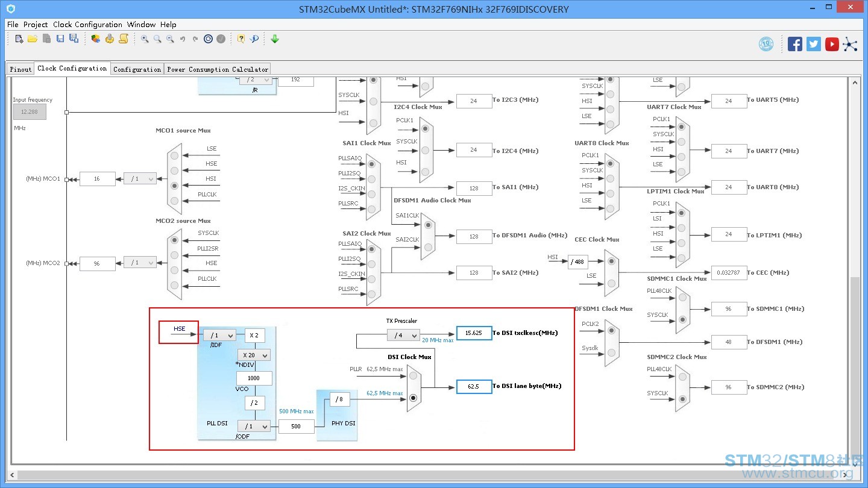This screenshot has height=488, width=868.
Task: Select HSE in MCO2 source Mux
Action: (x=175, y=271)
